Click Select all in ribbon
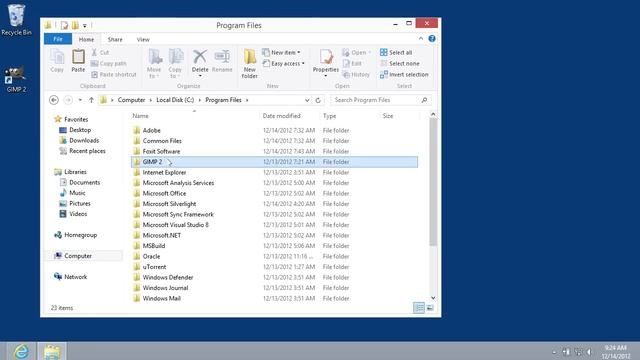The height and width of the screenshot is (360, 640). click(396, 53)
